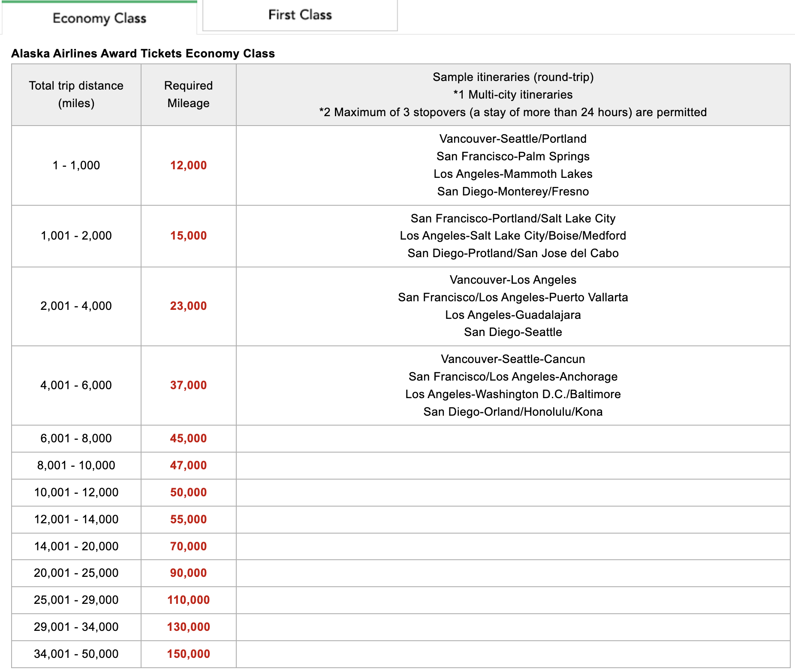This screenshot has width=795, height=672.
Task: Click the 'San Francisco-Palm Springs' itinerary
Action: point(513,156)
